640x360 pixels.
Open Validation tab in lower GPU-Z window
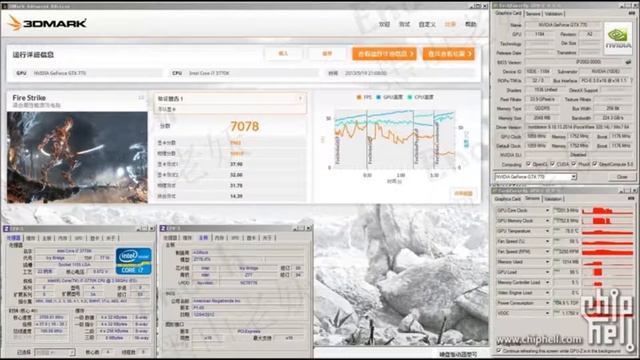click(553, 199)
